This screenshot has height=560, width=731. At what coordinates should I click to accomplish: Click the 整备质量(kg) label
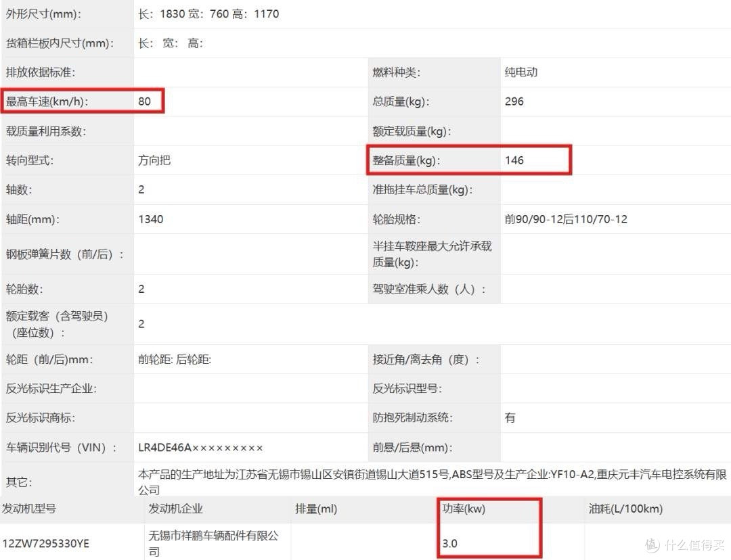click(x=406, y=160)
